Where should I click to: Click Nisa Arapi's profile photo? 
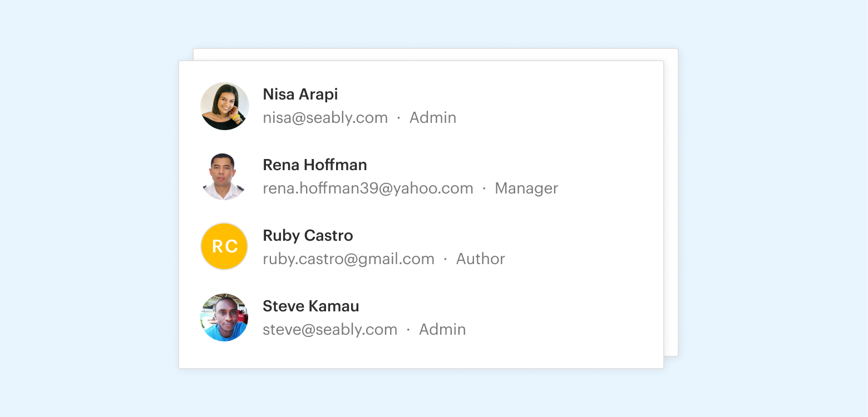pyautogui.click(x=224, y=106)
